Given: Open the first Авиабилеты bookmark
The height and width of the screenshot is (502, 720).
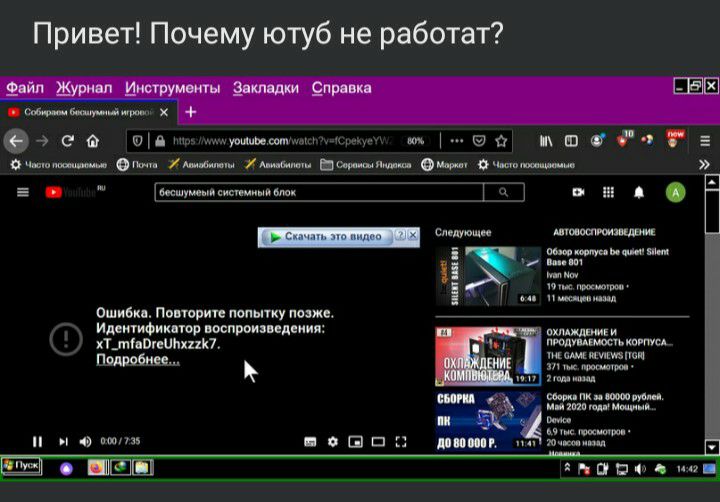Looking at the screenshot, I should (201, 164).
